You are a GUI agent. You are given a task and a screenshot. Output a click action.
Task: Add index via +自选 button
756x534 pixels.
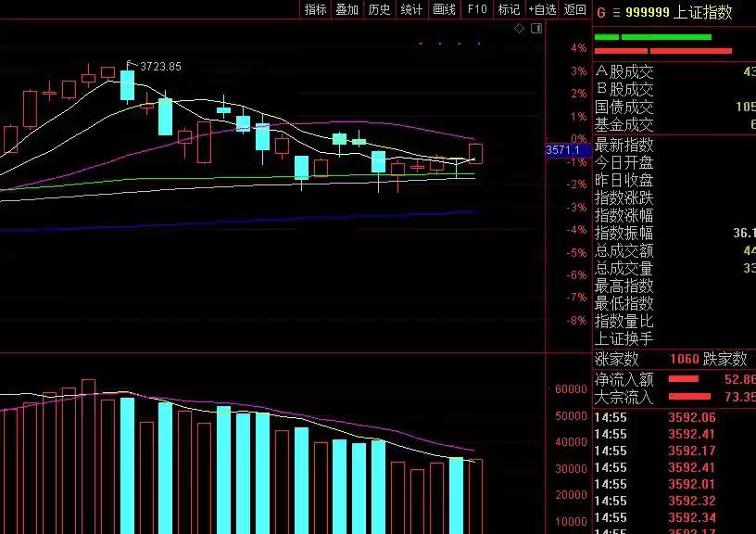(x=543, y=9)
